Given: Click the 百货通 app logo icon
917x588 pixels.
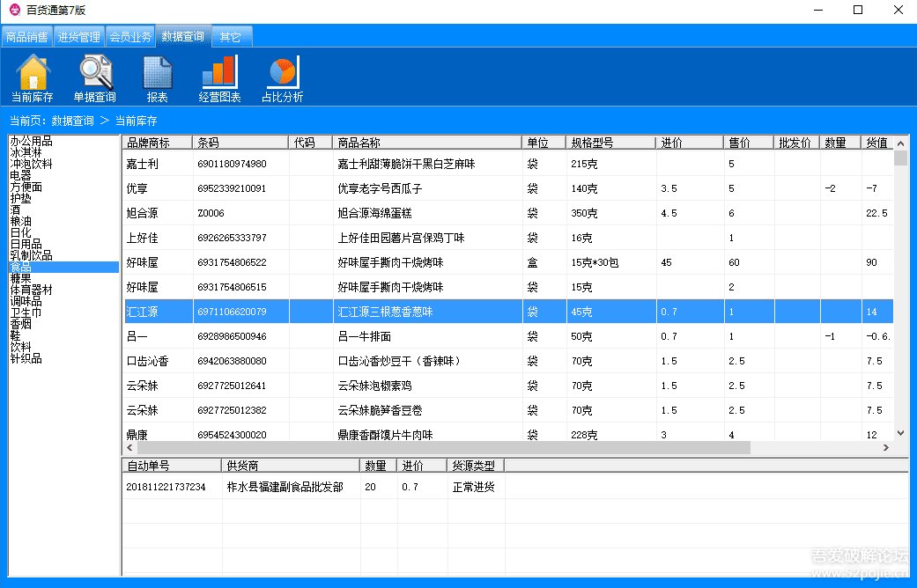Looking at the screenshot, I should pos(14,11).
